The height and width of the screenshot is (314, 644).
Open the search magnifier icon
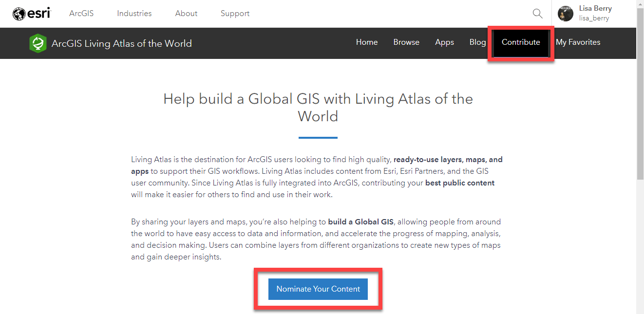coord(537,14)
